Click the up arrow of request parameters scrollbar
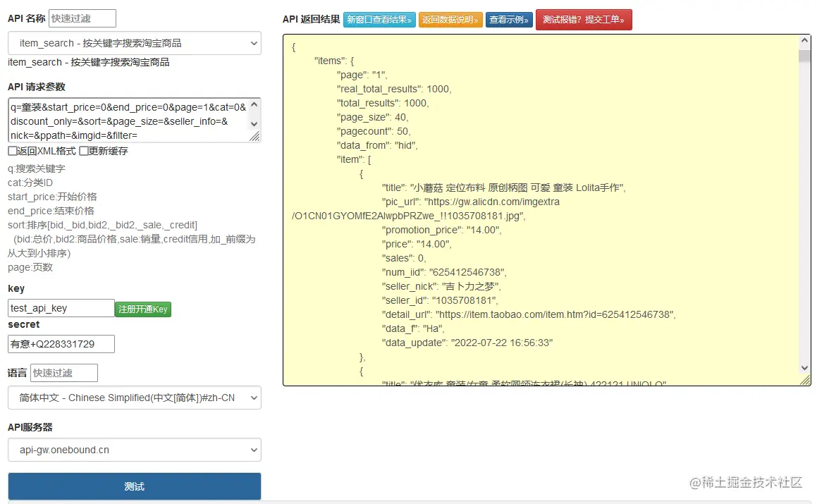Screen dimensions: 817x504 click(254, 104)
